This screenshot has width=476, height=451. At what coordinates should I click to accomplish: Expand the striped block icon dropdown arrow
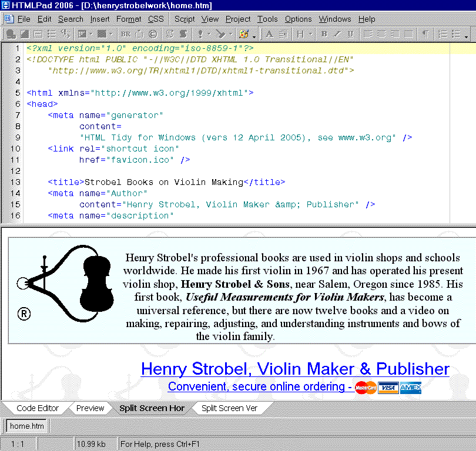pos(111,34)
